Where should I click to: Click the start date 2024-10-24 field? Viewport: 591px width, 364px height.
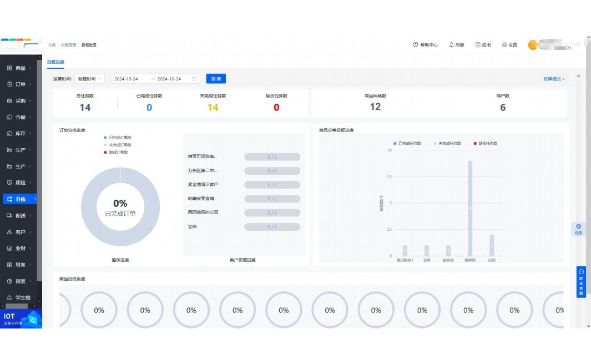click(127, 79)
